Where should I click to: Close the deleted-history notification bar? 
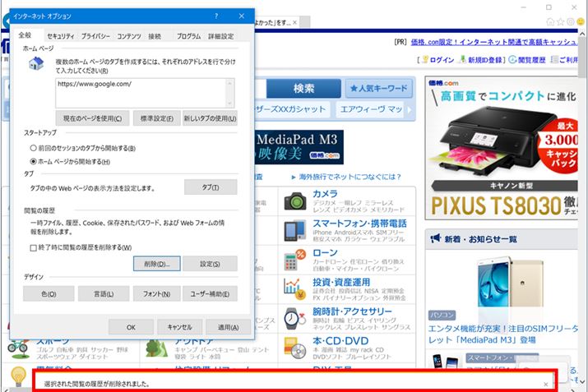(x=545, y=384)
